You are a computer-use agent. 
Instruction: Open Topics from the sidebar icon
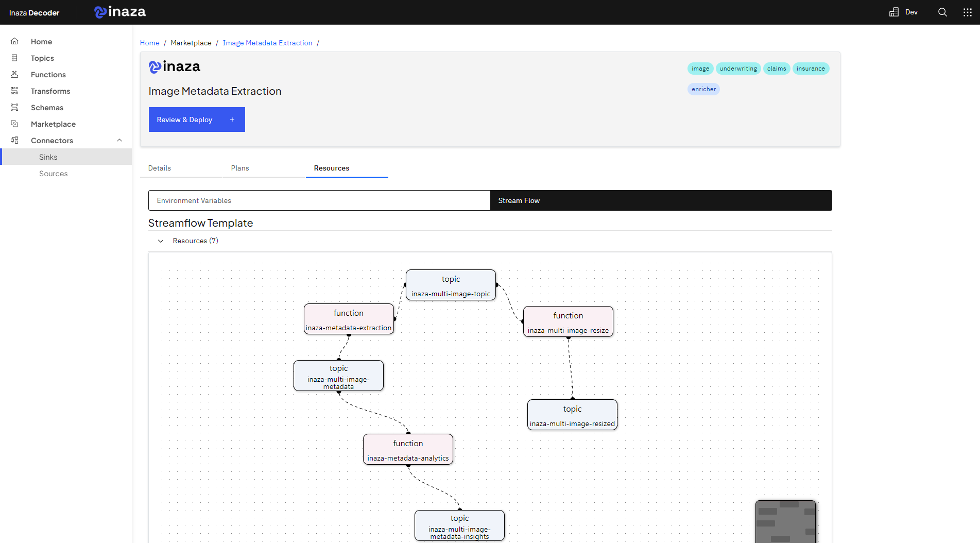coord(14,58)
